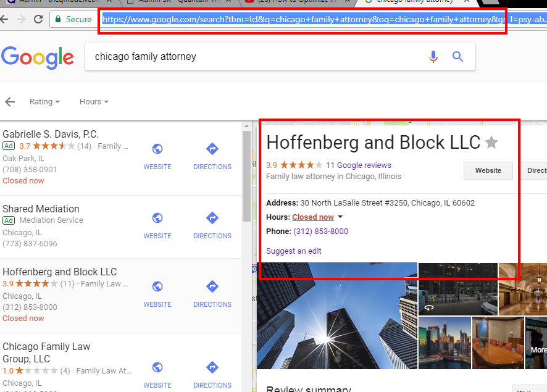The height and width of the screenshot is (392, 547).
Task: Select the Hoffenberg and Block LLC list entry
Action: coord(60,272)
